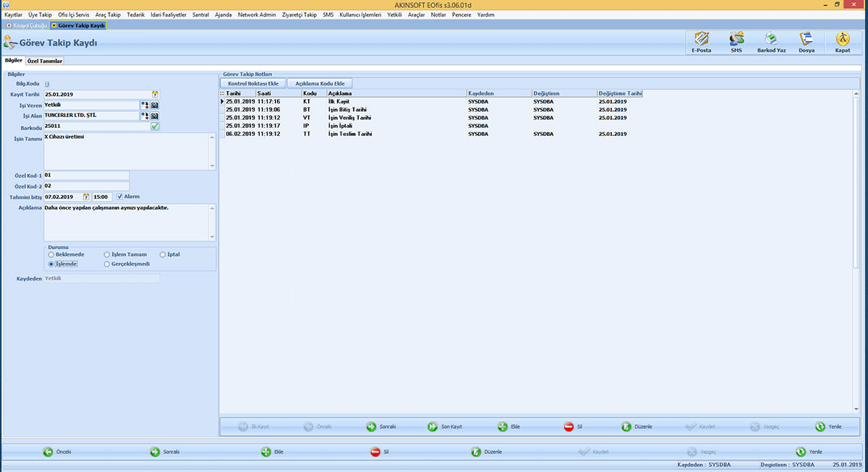Open the Dosya toolbar icon
Screen dimensions: 868x472
806,43
